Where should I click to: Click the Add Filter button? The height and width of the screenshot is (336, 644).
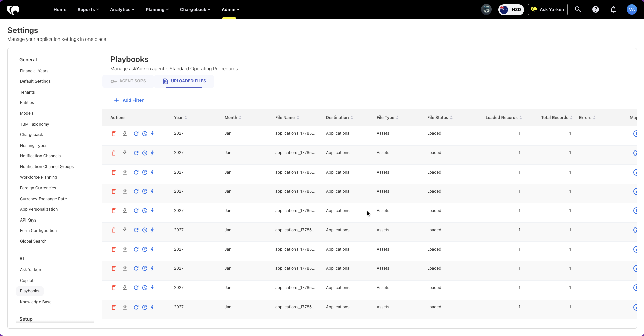point(129,100)
